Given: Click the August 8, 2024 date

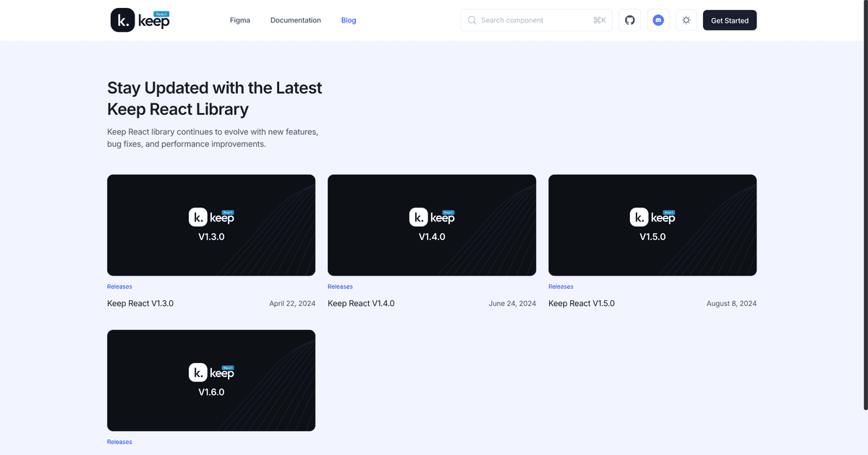Looking at the screenshot, I should [x=731, y=304].
